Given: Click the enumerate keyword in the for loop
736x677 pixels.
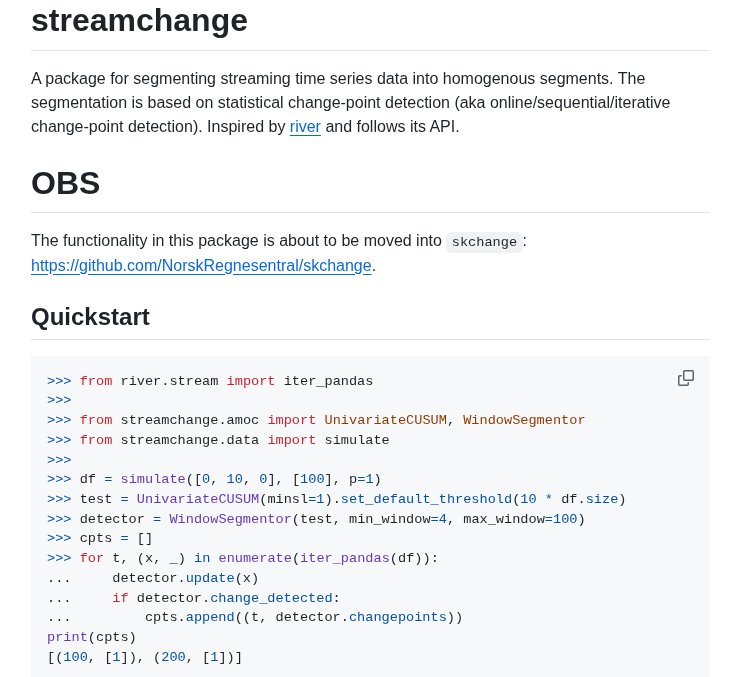Looking at the screenshot, I should click(x=254, y=558).
